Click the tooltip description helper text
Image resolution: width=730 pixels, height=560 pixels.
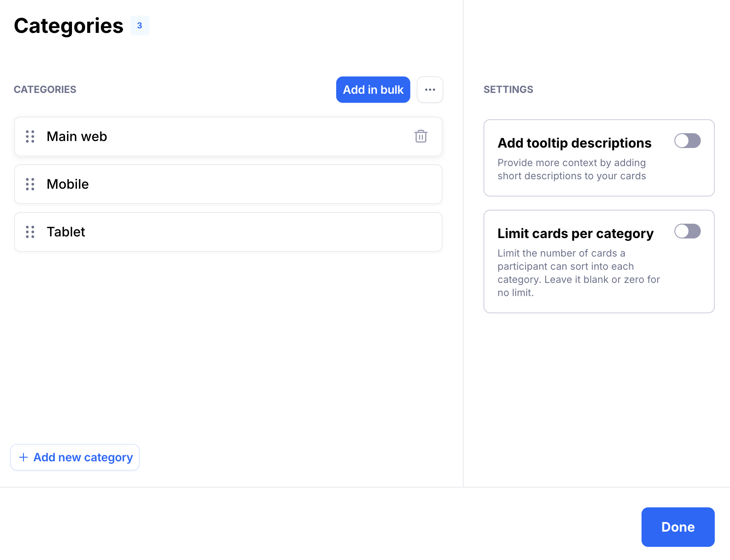pos(572,169)
